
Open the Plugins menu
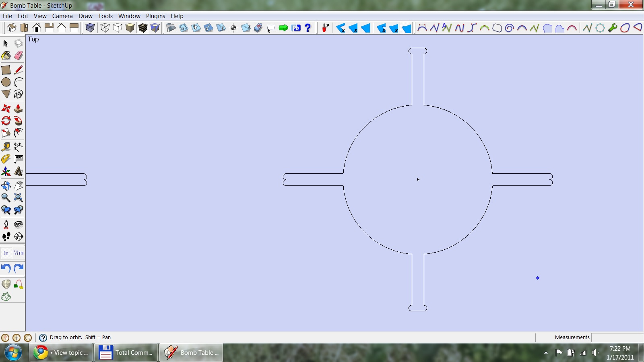[155, 16]
